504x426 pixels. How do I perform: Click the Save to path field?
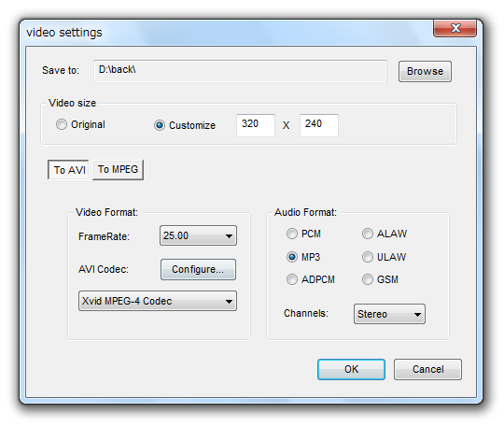[x=240, y=71]
